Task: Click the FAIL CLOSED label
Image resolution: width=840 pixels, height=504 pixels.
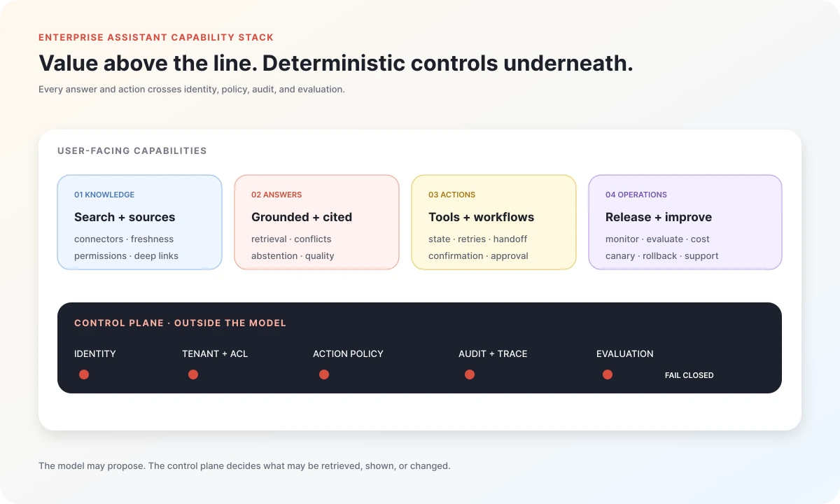Action: pyautogui.click(x=689, y=375)
